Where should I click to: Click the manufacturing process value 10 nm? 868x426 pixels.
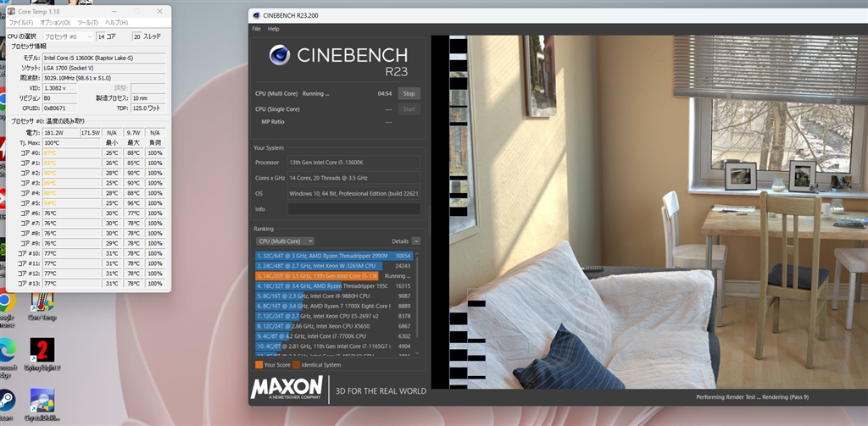pyautogui.click(x=147, y=98)
